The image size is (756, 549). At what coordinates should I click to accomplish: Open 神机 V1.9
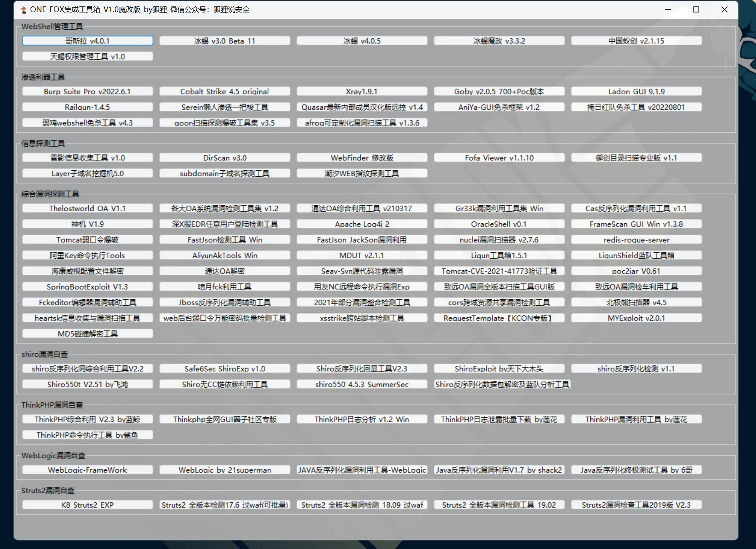coord(87,224)
